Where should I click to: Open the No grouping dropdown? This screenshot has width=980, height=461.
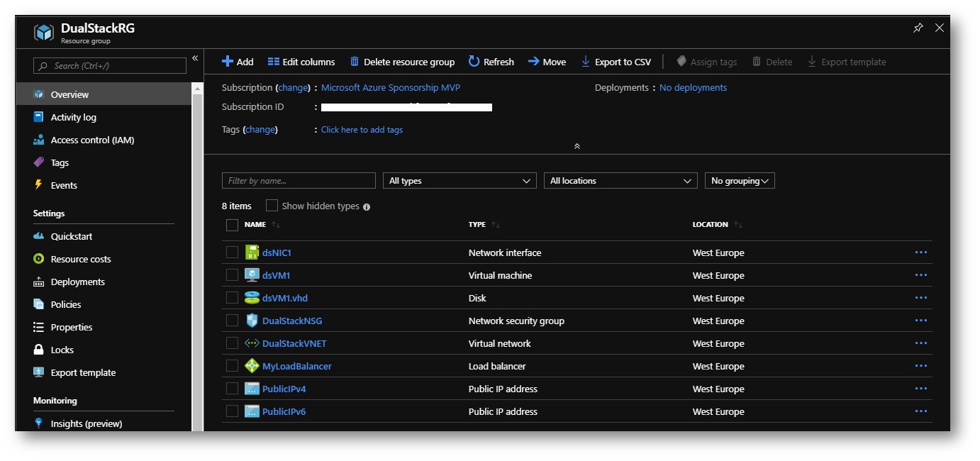tap(740, 181)
